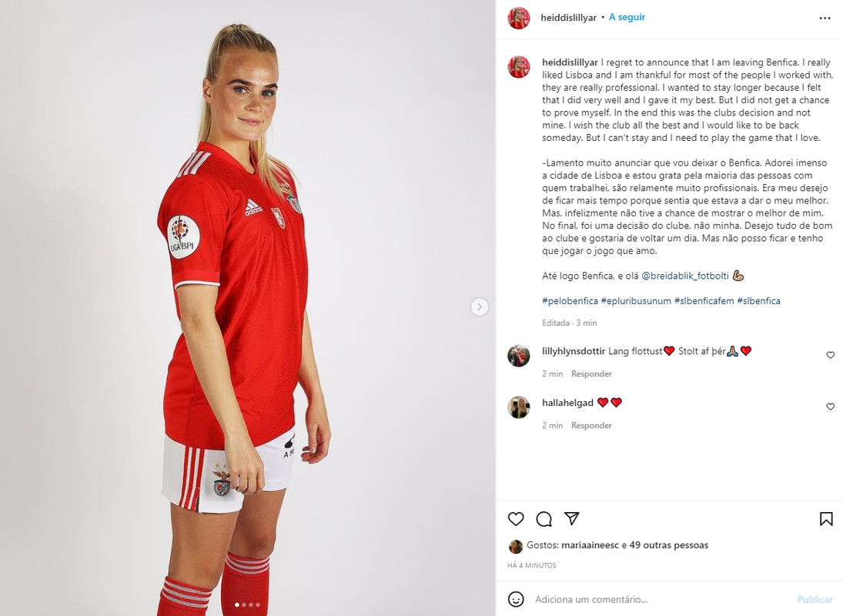Click the Publicar button
The width and height of the screenshot is (843, 616).
click(x=815, y=599)
